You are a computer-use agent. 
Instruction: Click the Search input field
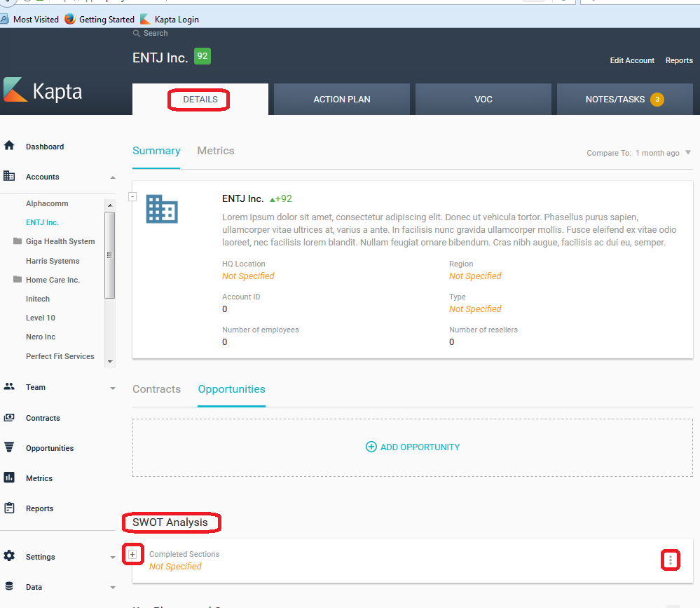[x=156, y=33]
